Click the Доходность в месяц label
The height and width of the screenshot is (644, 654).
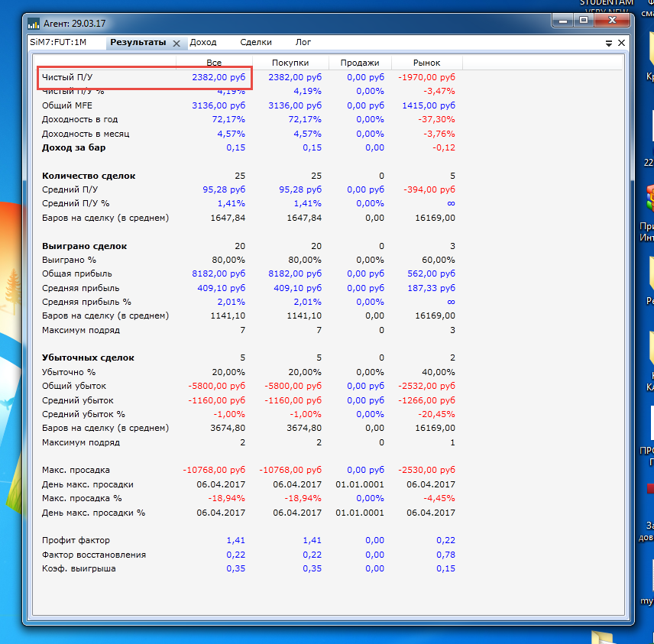(x=86, y=134)
